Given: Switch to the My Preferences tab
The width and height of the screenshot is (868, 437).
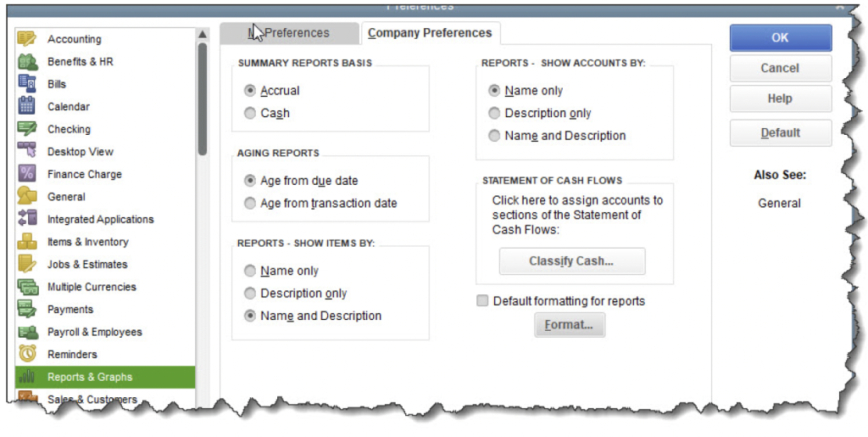Looking at the screenshot, I should tap(288, 33).
